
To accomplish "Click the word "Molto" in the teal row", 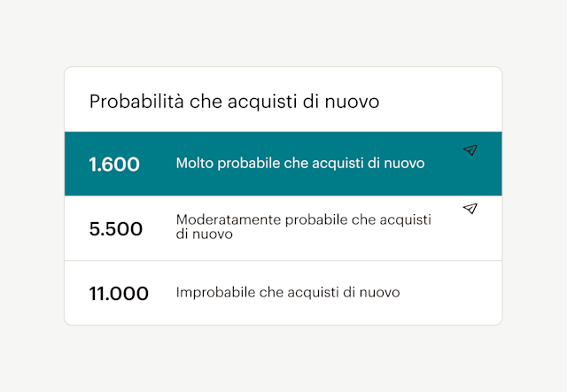I will click(x=195, y=164).
